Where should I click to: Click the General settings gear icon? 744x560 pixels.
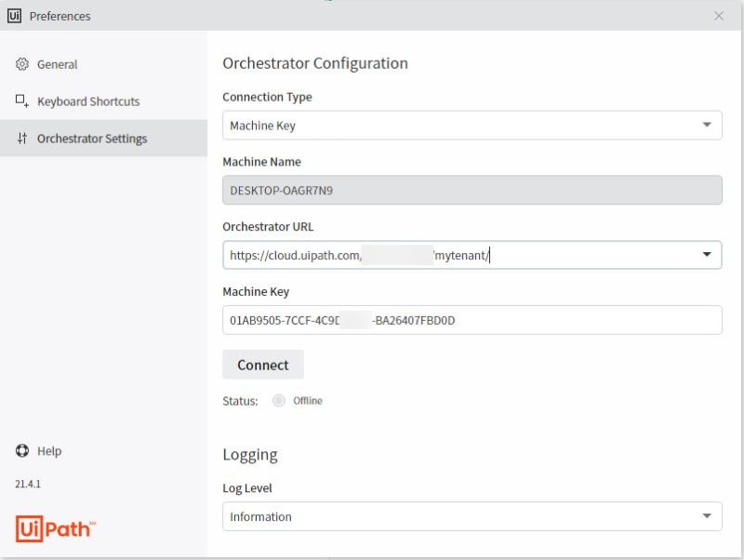coord(22,65)
